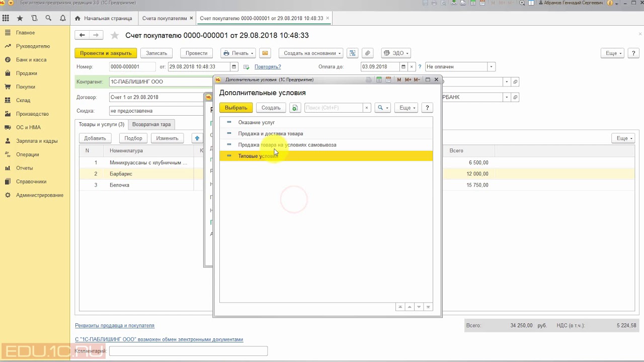644x362 pixels.
Task: Expand the bank account field dropdown arrow
Action: 507,97
